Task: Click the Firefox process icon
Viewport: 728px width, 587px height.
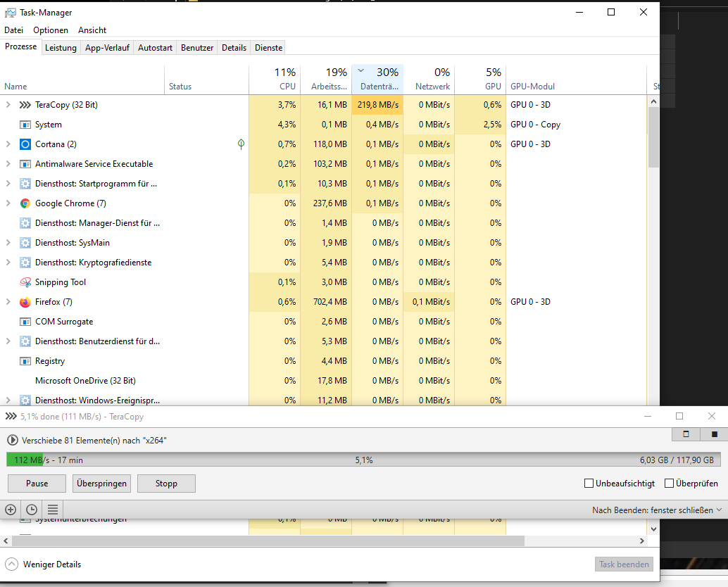Action: point(25,302)
